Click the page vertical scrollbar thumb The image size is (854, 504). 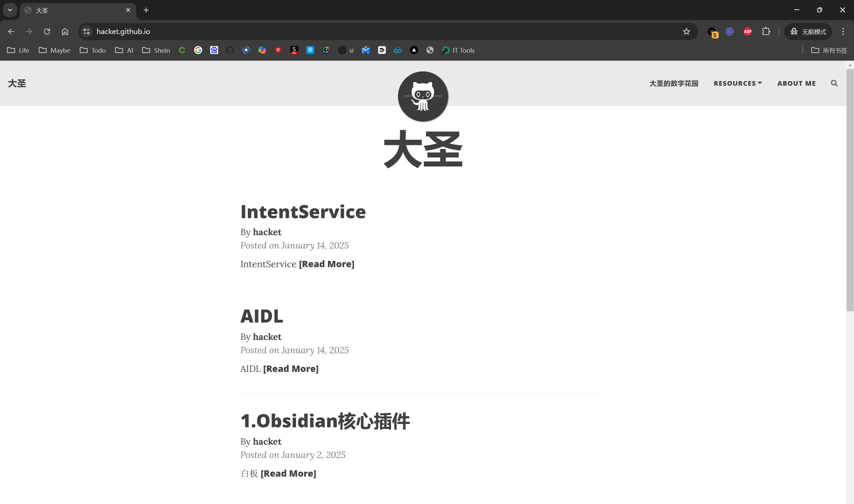click(x=850, y=190)
